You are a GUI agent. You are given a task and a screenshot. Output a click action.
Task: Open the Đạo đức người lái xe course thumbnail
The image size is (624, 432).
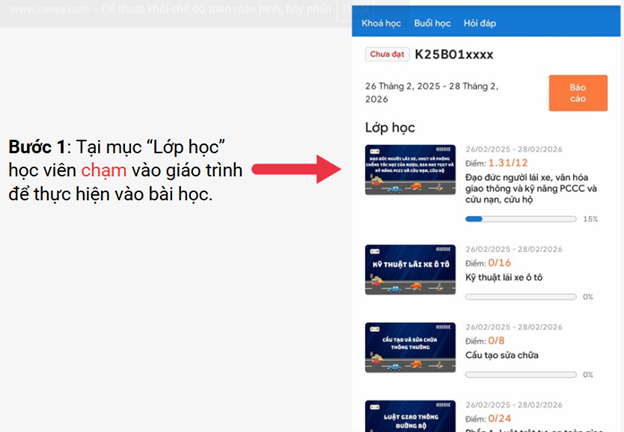pos(409,169)
